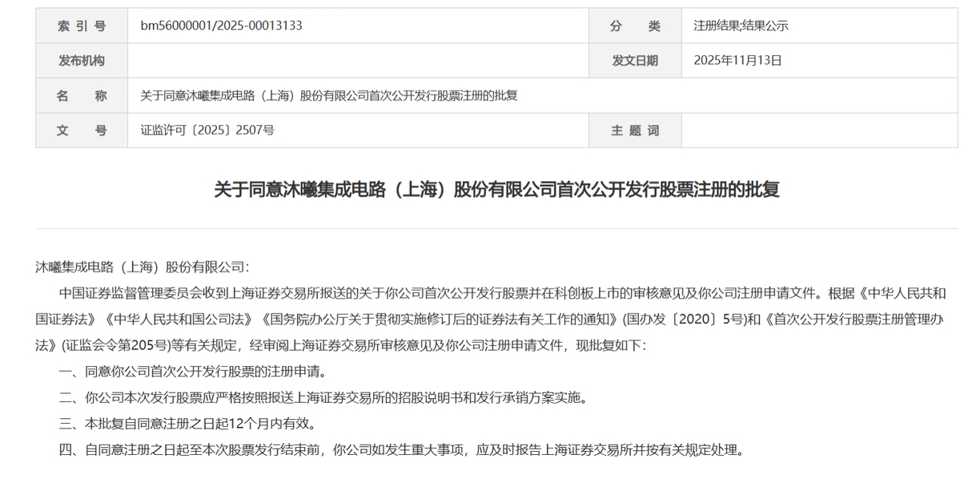Click item 三 about 12个月内有效

point(187,424)
